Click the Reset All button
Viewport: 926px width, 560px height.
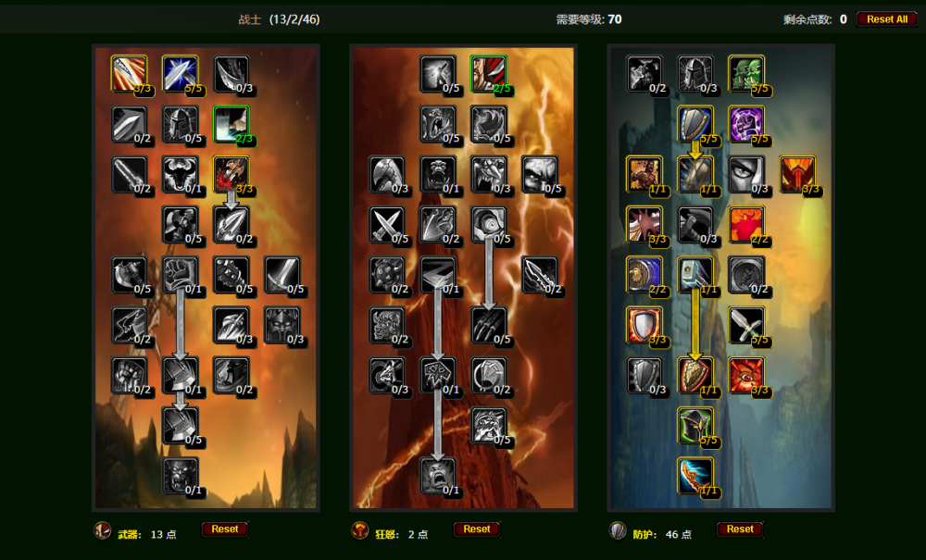(887, 19)
